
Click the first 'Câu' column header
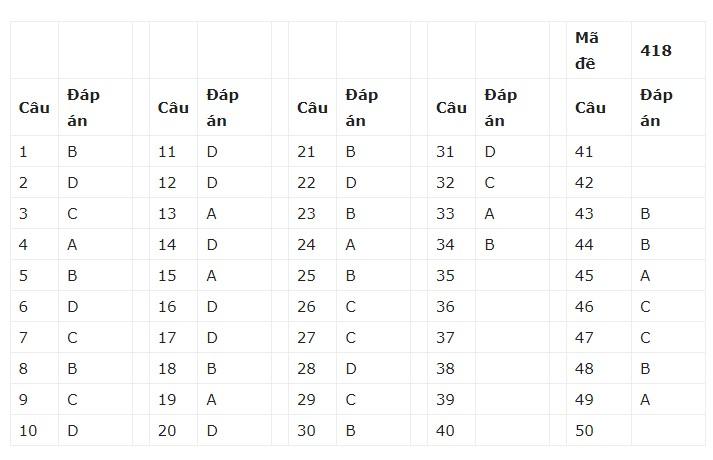click(34, 107)
